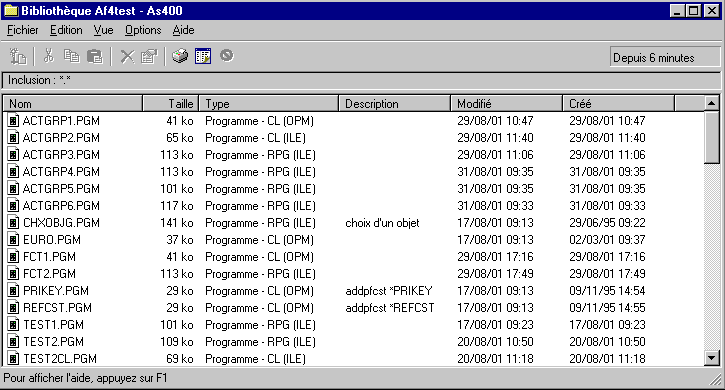Image resolution: width=725 pixels, height=390 pixels.
Task: Click the Delete X icon
Action: pos(127,56)
